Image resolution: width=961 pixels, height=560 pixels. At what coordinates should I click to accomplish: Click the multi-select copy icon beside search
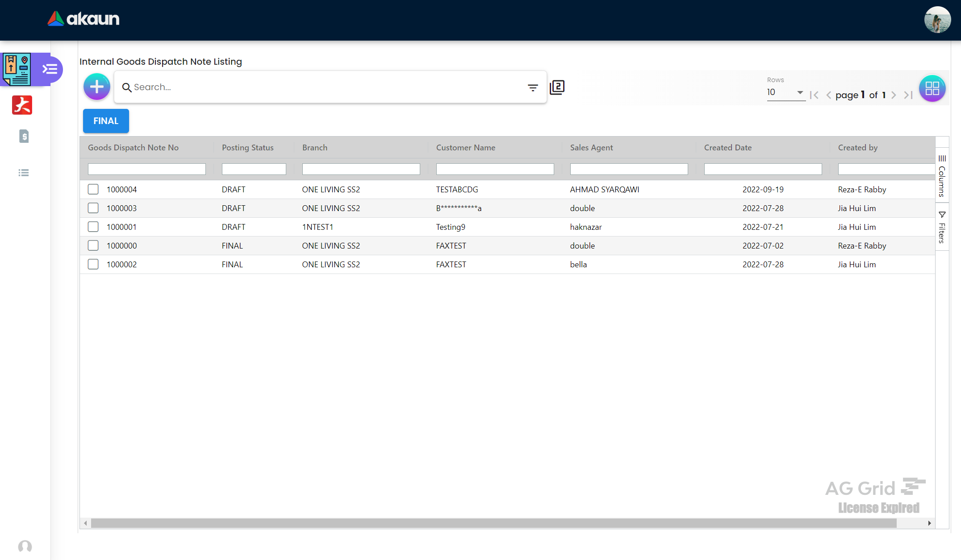point(557,87)
